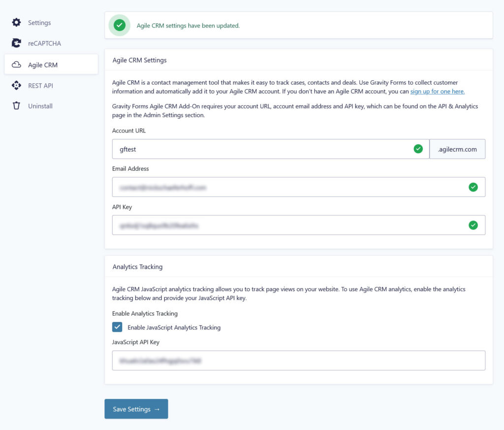Click the checkmark icon on Email Address field
Image resolution: width=504 pixels, height=430 pixels.
(473, 187)
